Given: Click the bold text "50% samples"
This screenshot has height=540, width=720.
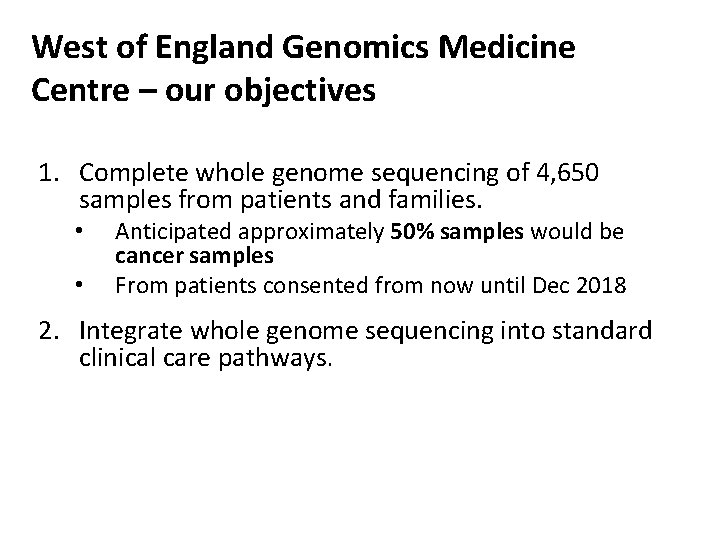Looking at the screenshot, I should click(444, 233).
